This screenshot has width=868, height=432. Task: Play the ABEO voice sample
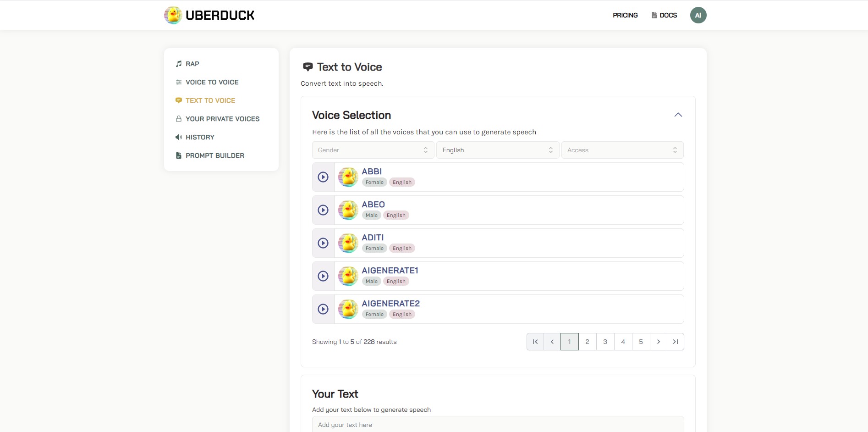coord(323,210)
